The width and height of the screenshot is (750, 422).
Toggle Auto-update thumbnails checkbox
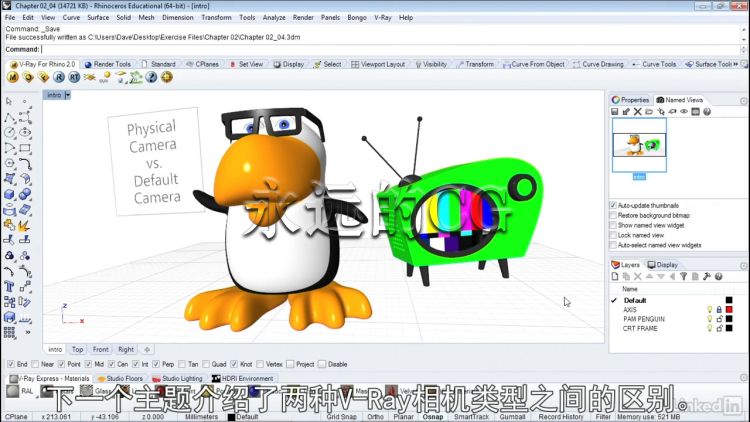click(613, 205)
